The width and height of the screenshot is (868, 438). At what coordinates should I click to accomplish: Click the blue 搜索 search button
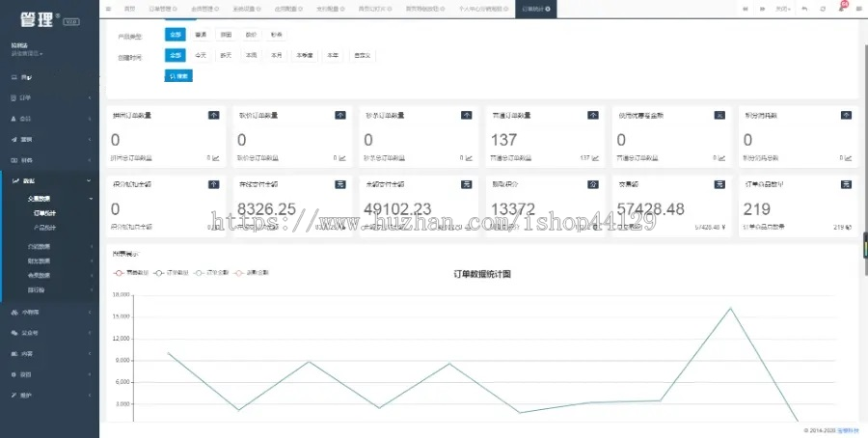178,76
